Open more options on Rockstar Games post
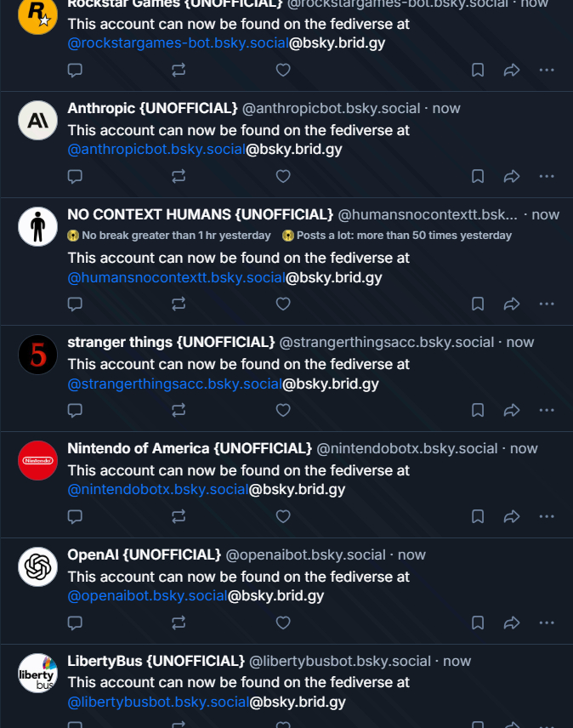Image resolution: width=573 pixels, height=728 pixels. pyautogui.click(x=547, y=70)
